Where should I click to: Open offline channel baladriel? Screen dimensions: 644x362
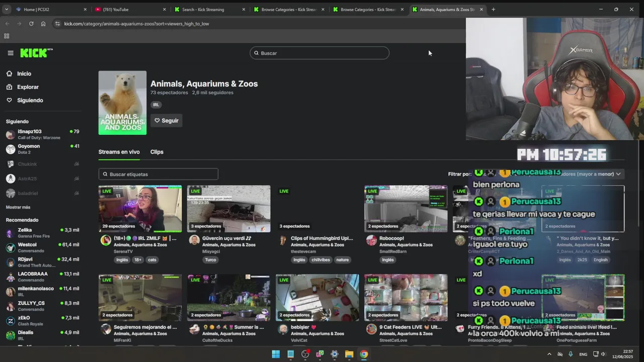click(x=42, y=193)
